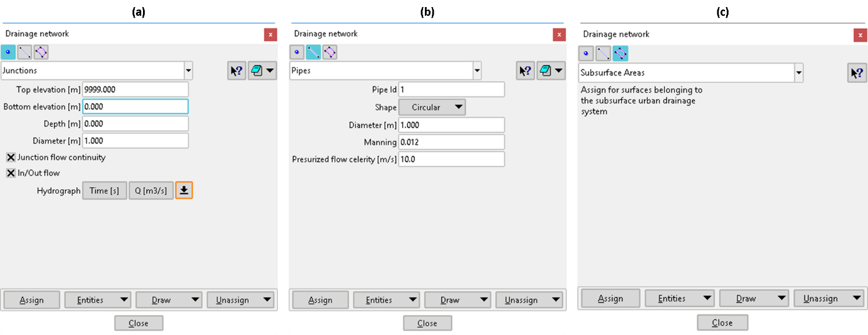Viewport: 868px width, 335px height.
Task: Click the line icon in the Junctions dialog
Action: click(25, 52)
